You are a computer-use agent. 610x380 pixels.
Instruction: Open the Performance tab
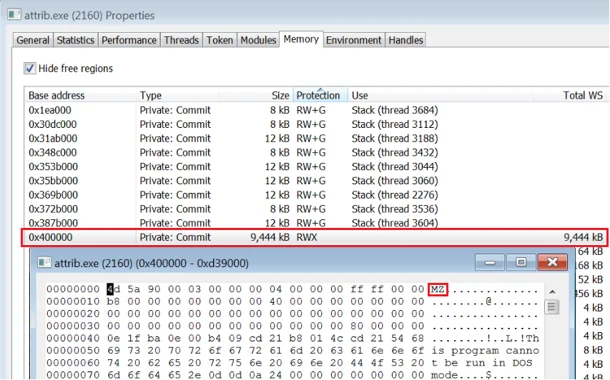coord(129,40)
